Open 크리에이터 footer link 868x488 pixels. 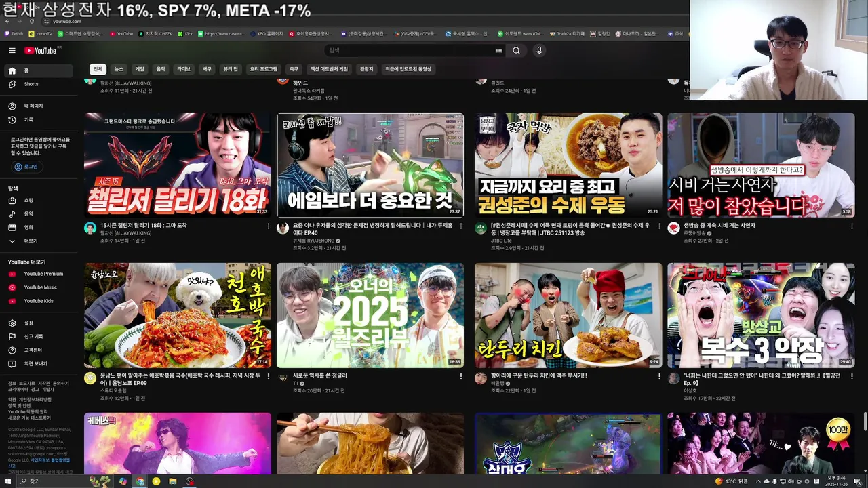pyautogui.click(x=18, y=390)
